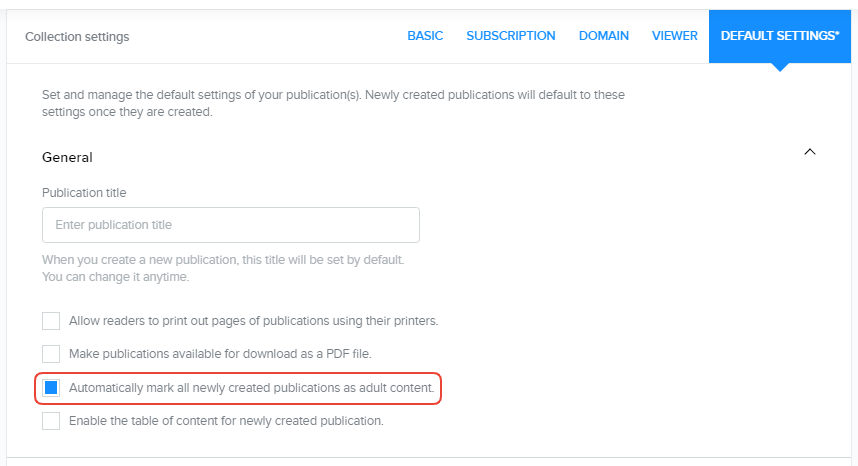Select the VIEWER tab
This screenshot has height=466, width=858.
[x=674, y=36]
